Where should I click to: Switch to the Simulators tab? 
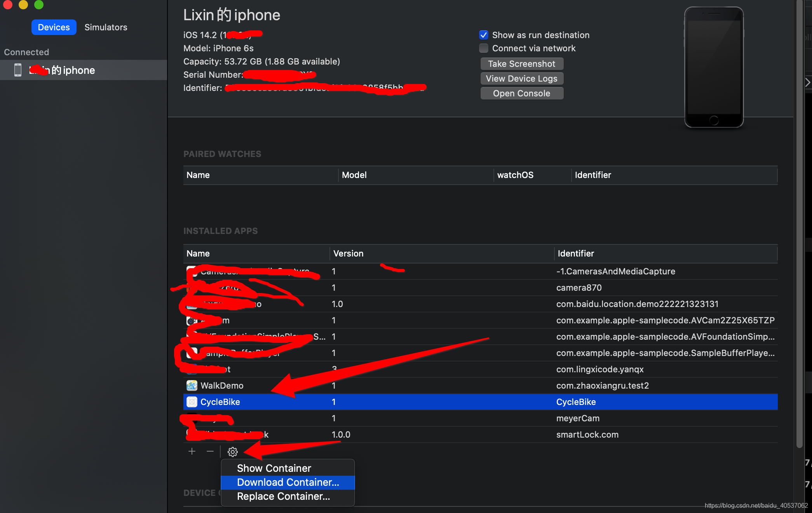click(x=106, y=27)
